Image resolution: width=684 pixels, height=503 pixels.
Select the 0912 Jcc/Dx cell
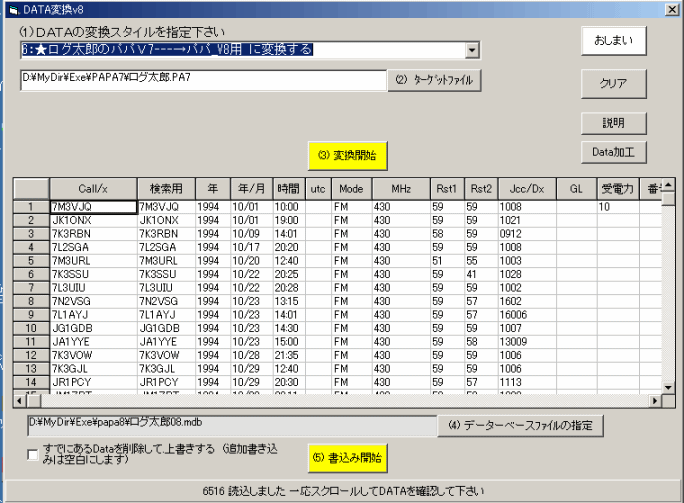(x=527, y=234)
